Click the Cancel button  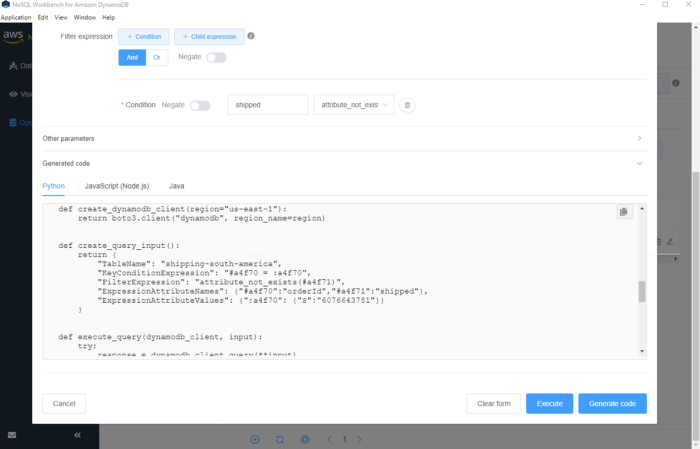(x=64, y=404)
